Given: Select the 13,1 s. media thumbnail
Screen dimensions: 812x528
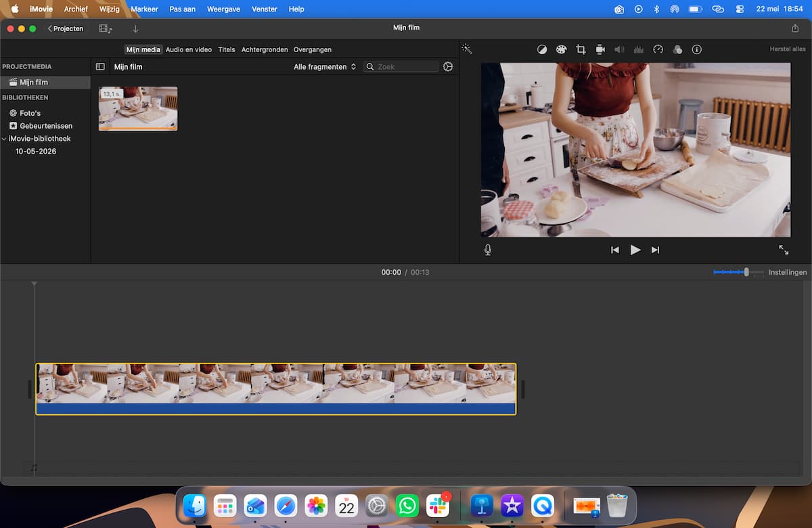Looking at the screenshot, I should 138,108.
